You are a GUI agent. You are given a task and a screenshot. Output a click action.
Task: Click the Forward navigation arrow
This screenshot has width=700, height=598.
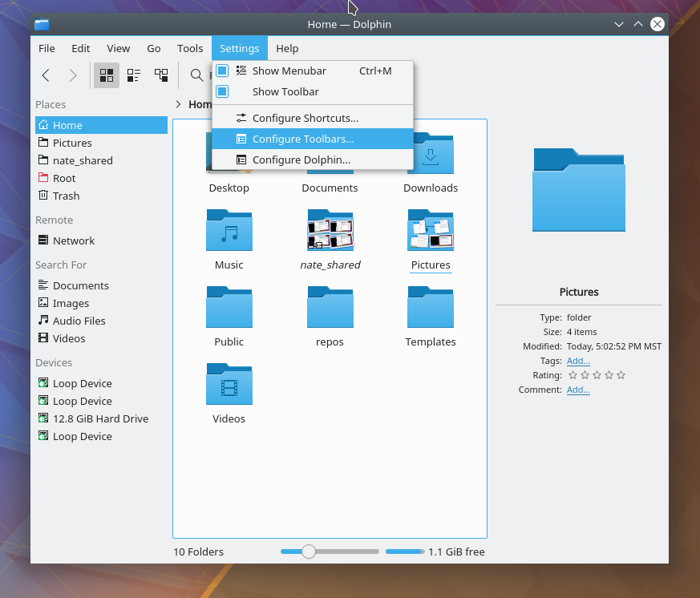pyautogui.click(x=73, y=75)
